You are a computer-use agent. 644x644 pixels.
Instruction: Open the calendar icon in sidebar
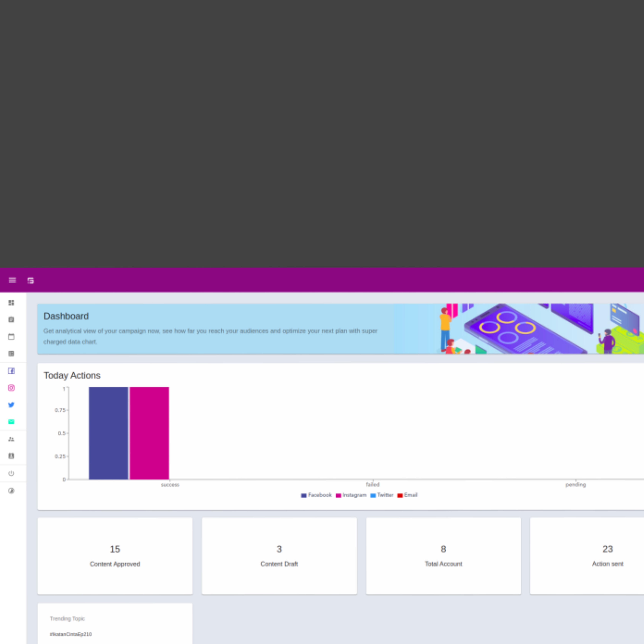(11, 337)
